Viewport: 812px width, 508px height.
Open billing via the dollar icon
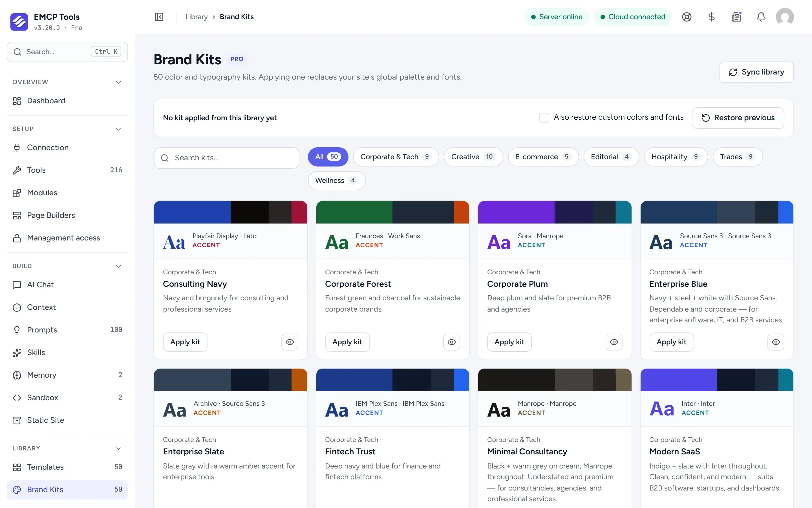[711, 17]
